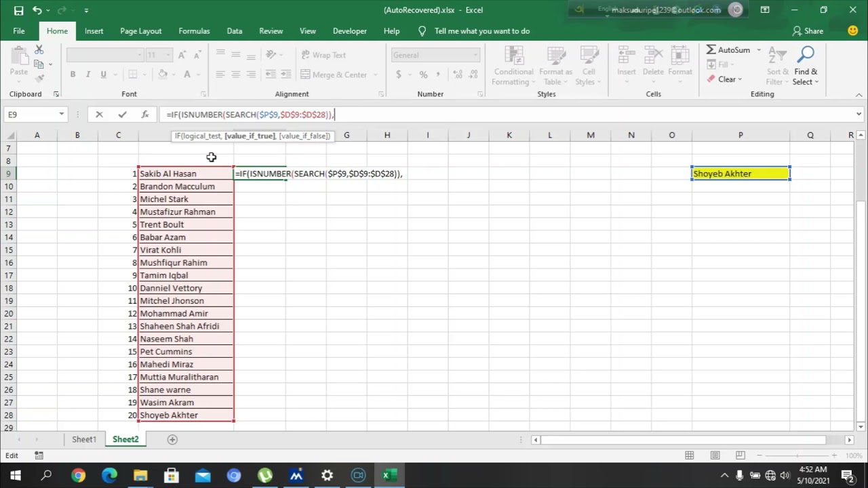Click the AutoSum sigma icon
Viewport: 868px width, 488px height.
pos(711,50)
